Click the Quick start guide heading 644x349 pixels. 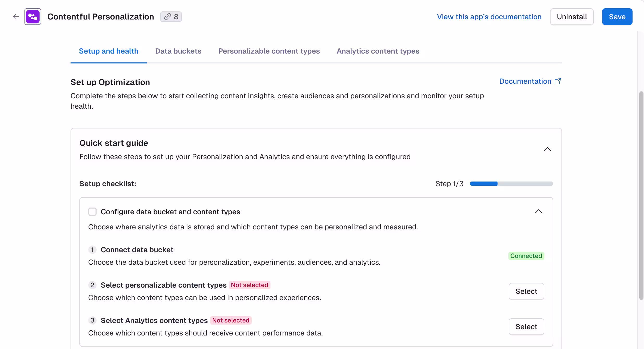114,143
